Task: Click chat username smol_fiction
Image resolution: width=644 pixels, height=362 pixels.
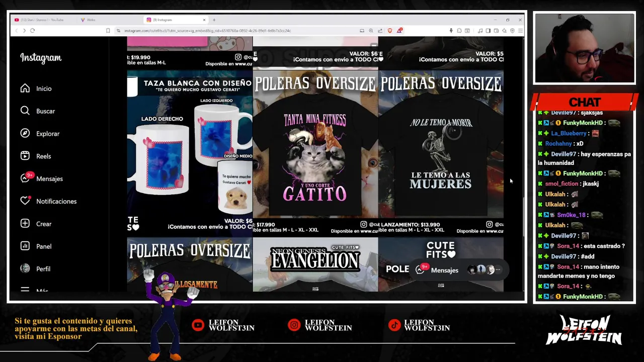Action: 561,184
